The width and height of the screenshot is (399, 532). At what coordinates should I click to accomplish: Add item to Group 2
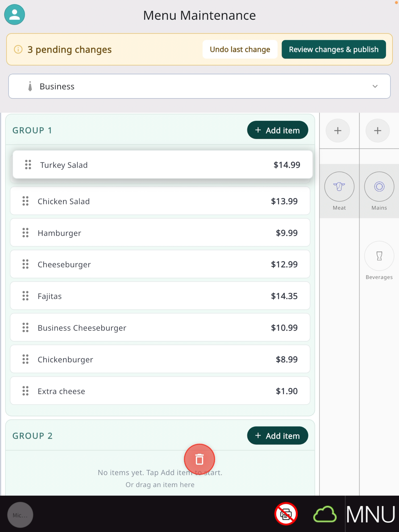coord(277,436)
